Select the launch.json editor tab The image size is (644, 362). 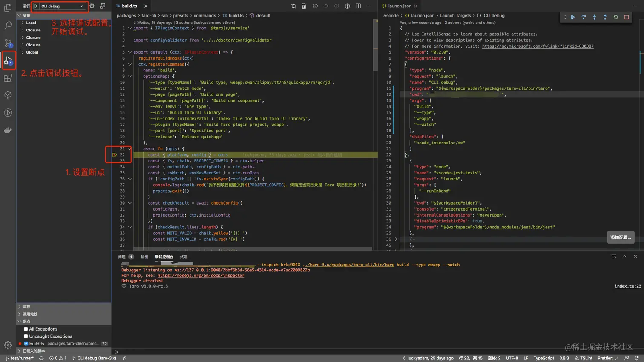tap(400, 6)
